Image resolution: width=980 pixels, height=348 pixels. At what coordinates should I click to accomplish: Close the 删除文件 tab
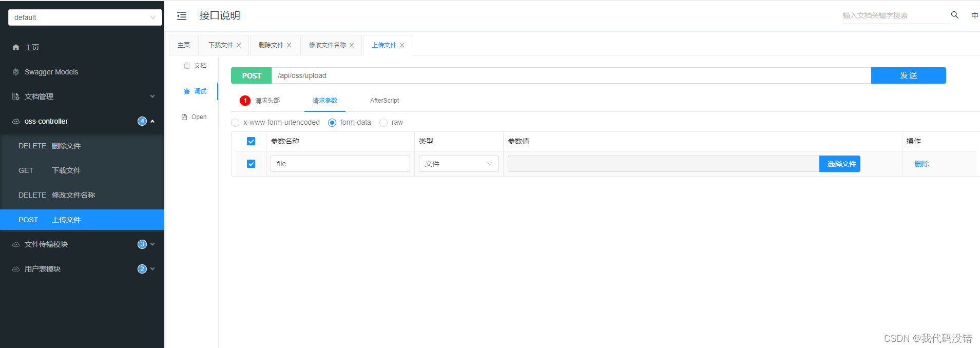coord(289,45)
